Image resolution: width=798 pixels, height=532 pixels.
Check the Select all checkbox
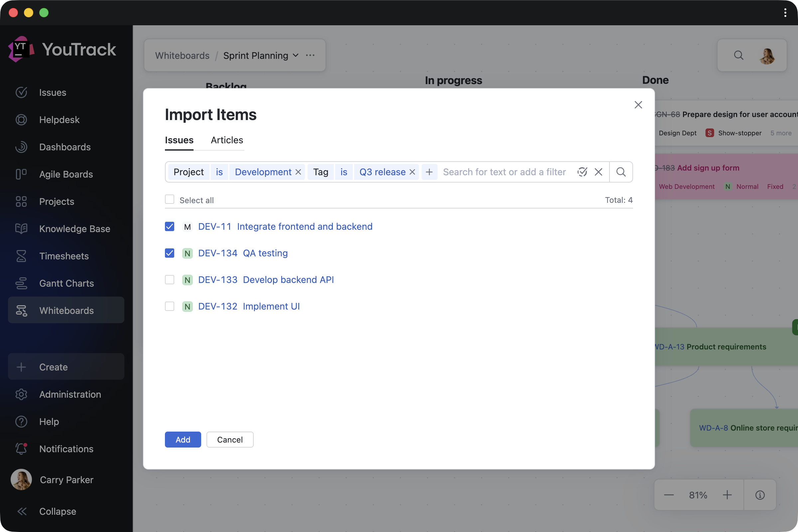tap(170, 199)
